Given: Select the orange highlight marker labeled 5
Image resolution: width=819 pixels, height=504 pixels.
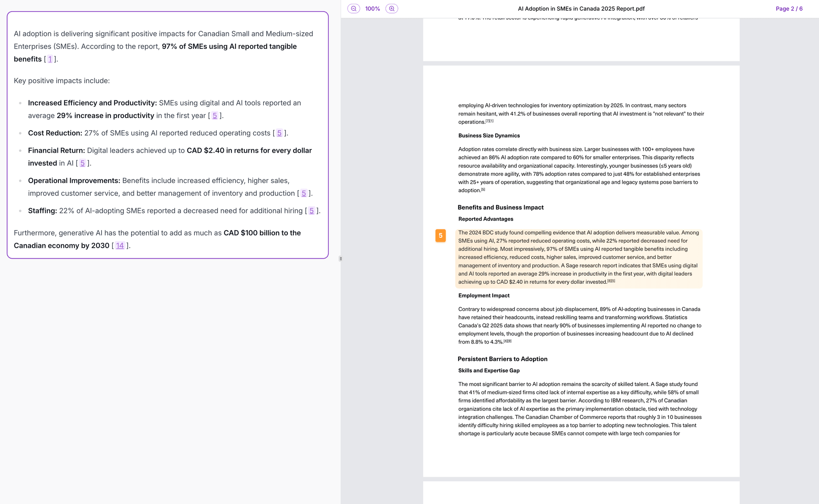Looking at the screenshot, I should click(x=440, y=236).
